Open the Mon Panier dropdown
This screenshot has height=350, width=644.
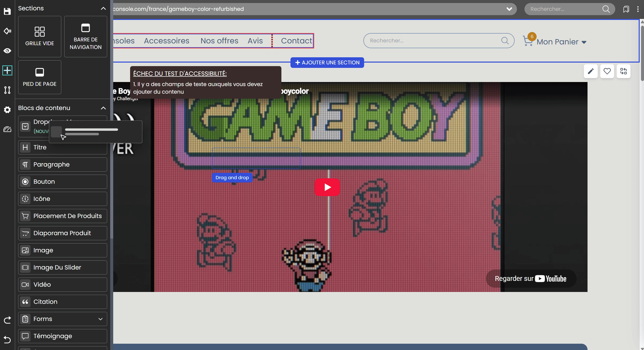562,42
